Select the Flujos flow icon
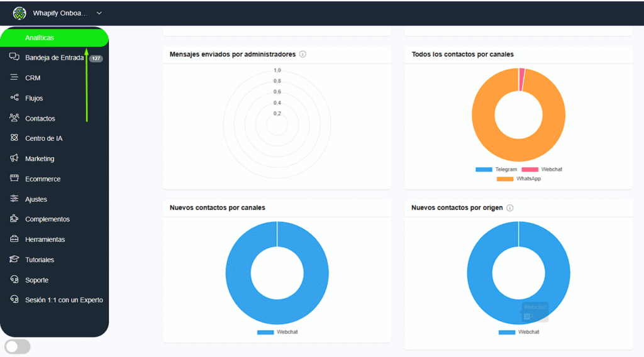 pos(14,98)
